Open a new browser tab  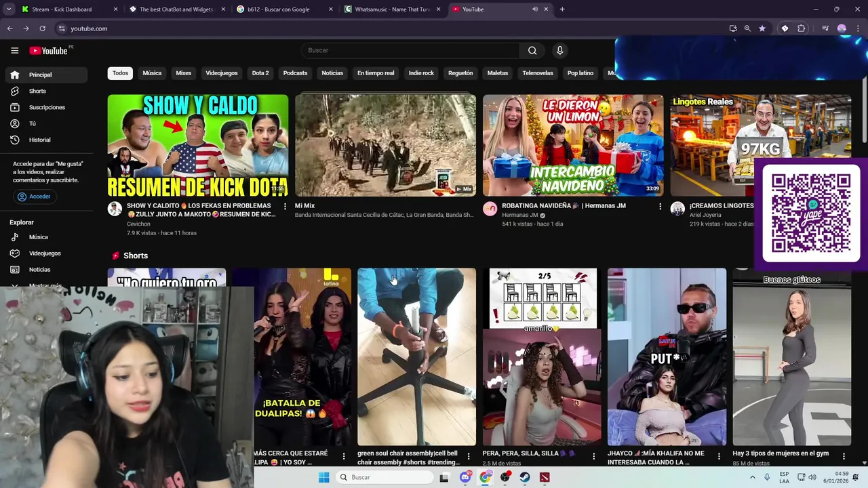[x=562, y=9]
